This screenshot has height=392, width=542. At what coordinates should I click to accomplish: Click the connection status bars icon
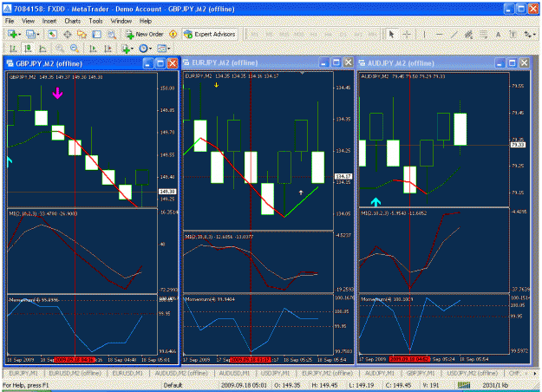coord(464,385)
